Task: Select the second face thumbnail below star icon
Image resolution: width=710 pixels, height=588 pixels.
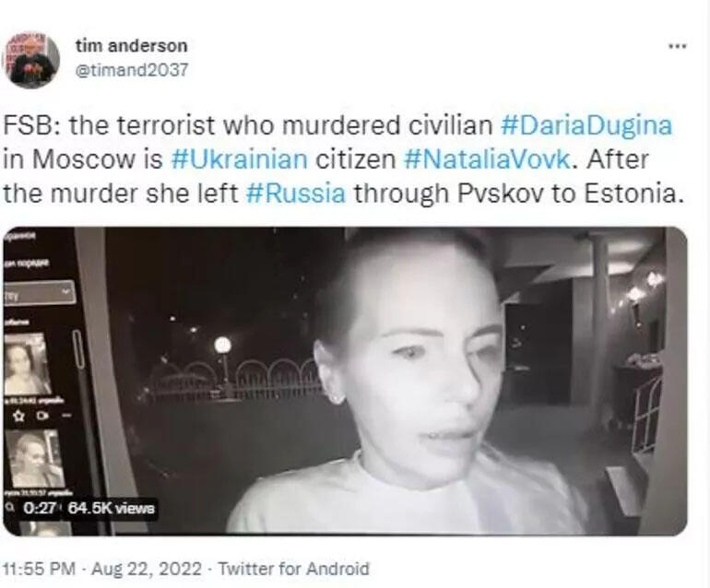Action: [35, 458]
